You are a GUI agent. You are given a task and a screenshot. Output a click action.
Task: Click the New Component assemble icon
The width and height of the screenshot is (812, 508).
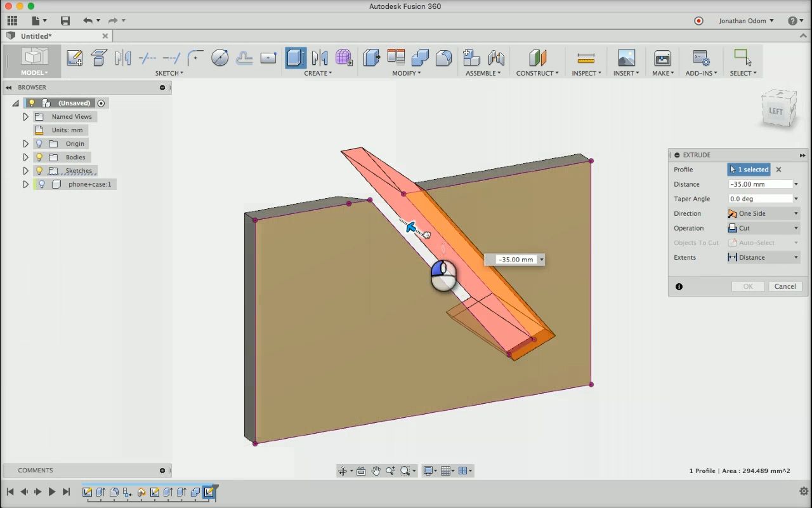pyautogui.click(x=471, y=58)
